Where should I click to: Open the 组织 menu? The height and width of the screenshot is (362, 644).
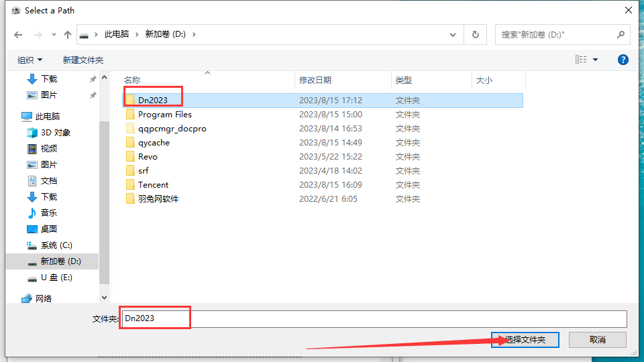[x=30, y=60]
